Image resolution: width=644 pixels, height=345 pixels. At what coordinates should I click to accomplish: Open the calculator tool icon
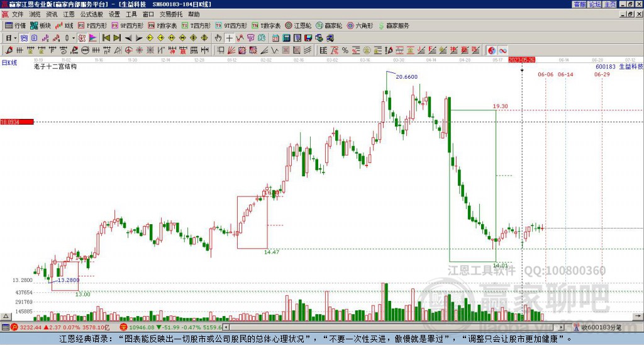pos(287,38)
